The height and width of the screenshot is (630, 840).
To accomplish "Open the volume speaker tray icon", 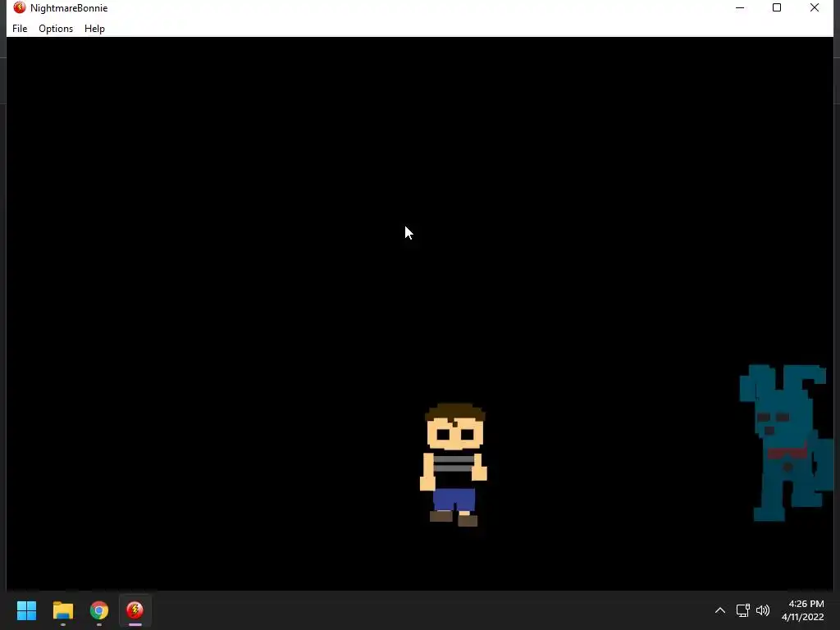I will tap(763, 610).
